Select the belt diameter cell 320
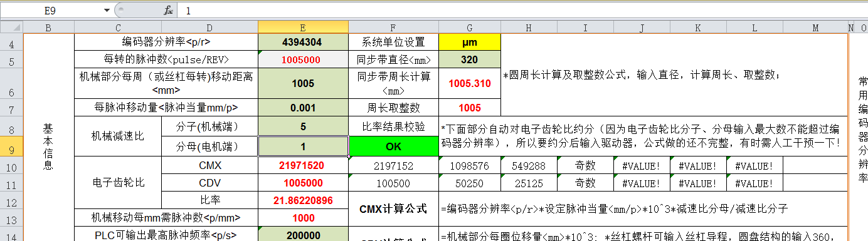 (x=470, y=59)
